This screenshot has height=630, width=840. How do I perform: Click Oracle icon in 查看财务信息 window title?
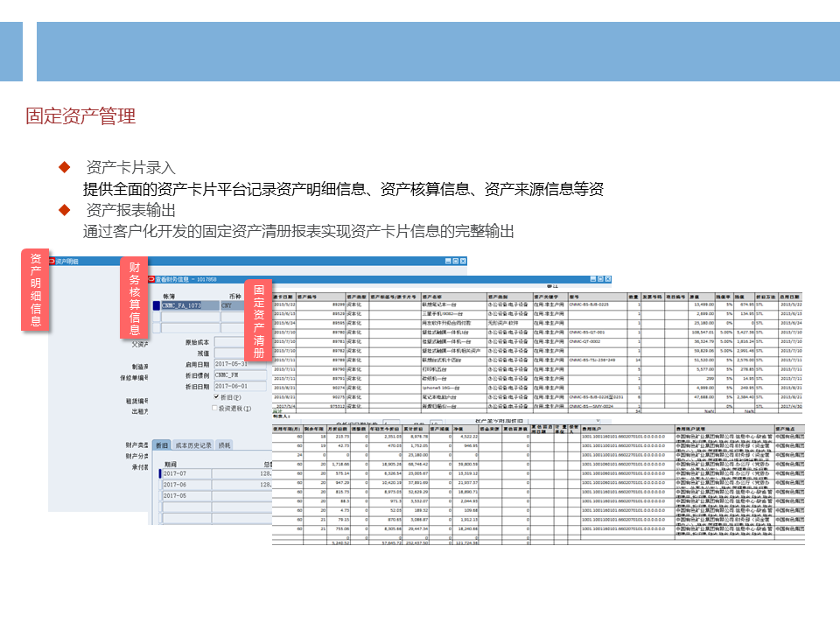pos(151,279)
